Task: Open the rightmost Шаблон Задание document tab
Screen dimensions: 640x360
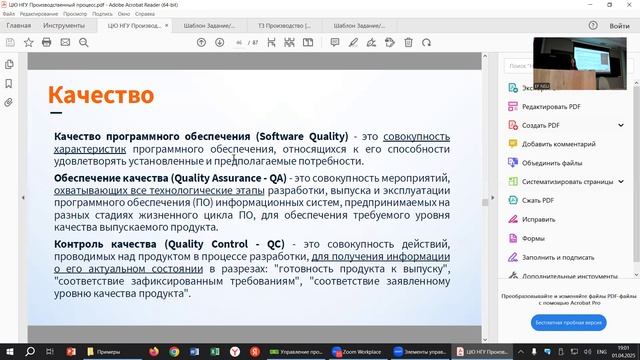Action: pos(359,26)
